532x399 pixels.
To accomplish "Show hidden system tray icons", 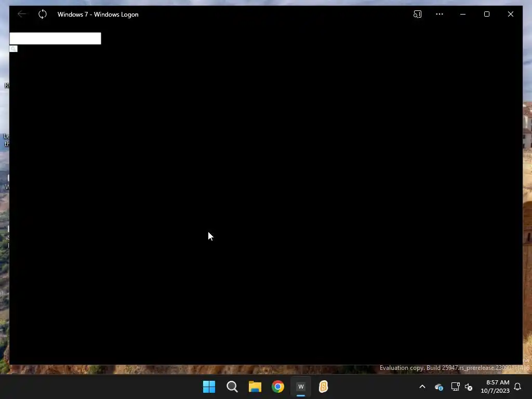I will (422, 387).
